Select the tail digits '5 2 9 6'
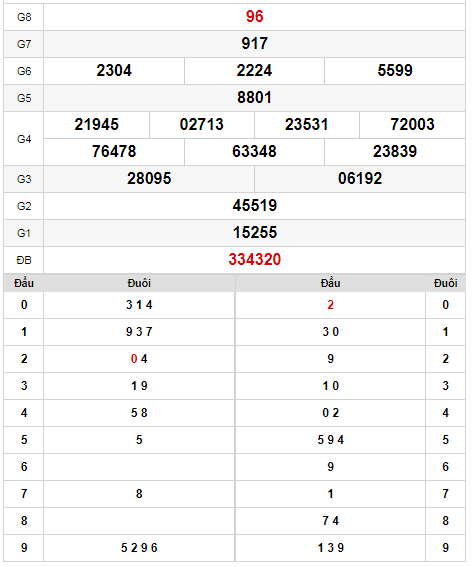The height and width of the screenshot is (567, 472). pos(139,548)
